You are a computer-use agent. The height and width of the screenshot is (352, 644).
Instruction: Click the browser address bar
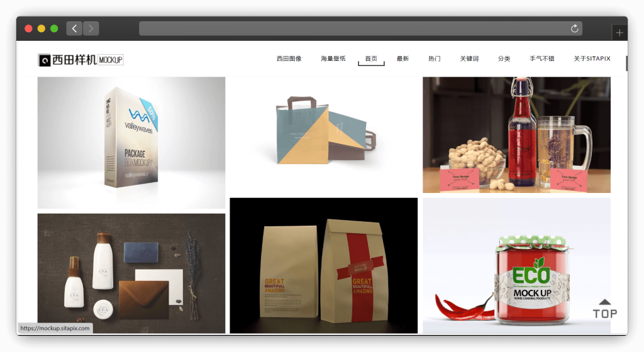(352, 28)
